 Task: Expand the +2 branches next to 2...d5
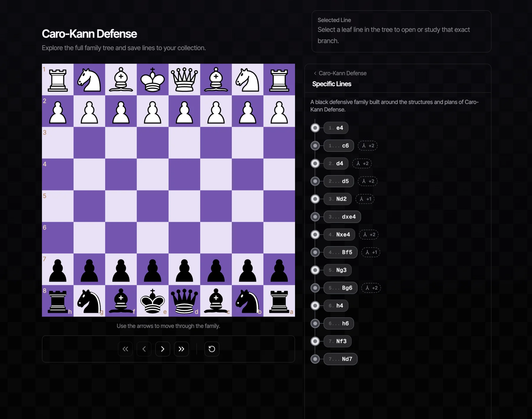368,181
